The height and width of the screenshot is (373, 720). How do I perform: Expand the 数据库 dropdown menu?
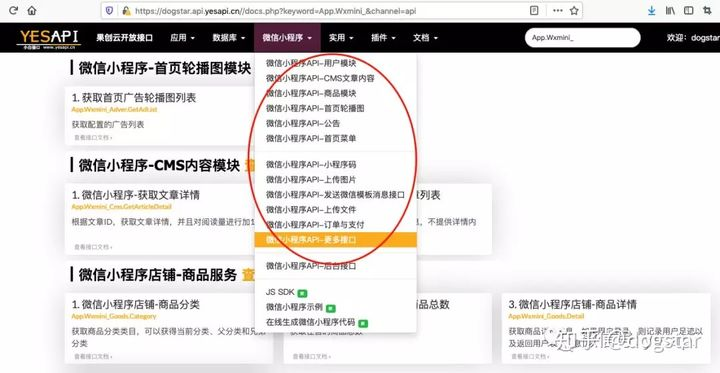(229, 38)
